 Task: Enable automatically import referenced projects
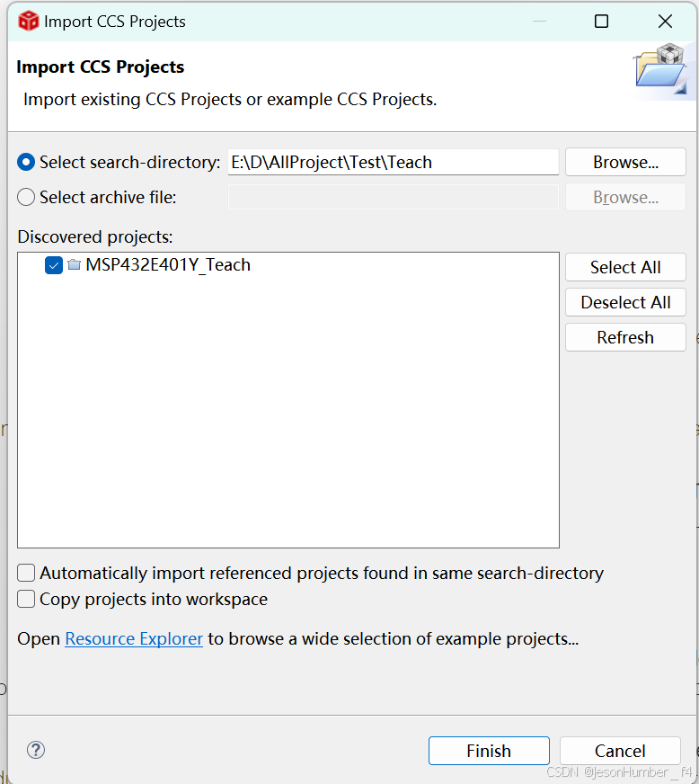point(25,573)
